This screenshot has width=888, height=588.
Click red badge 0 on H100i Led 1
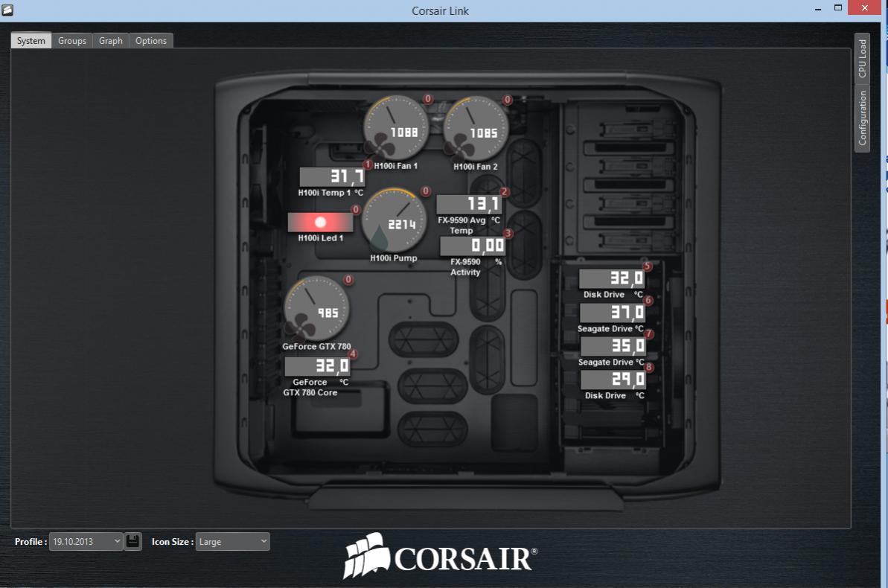coord(356,210)
